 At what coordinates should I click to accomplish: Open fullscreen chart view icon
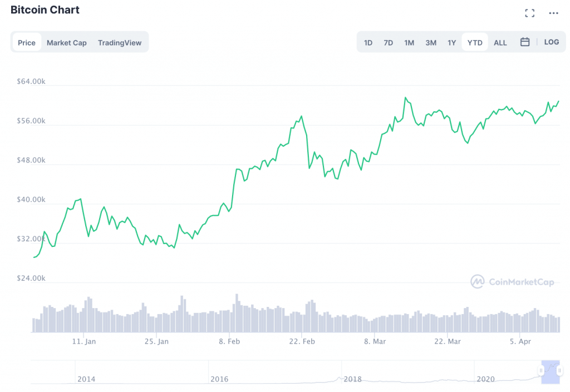coord(530,13)
